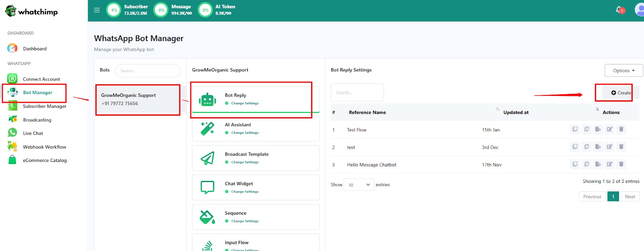Go to the Next page of entries
This screenshot has height=251, width=644.
[x=630, y=197]
